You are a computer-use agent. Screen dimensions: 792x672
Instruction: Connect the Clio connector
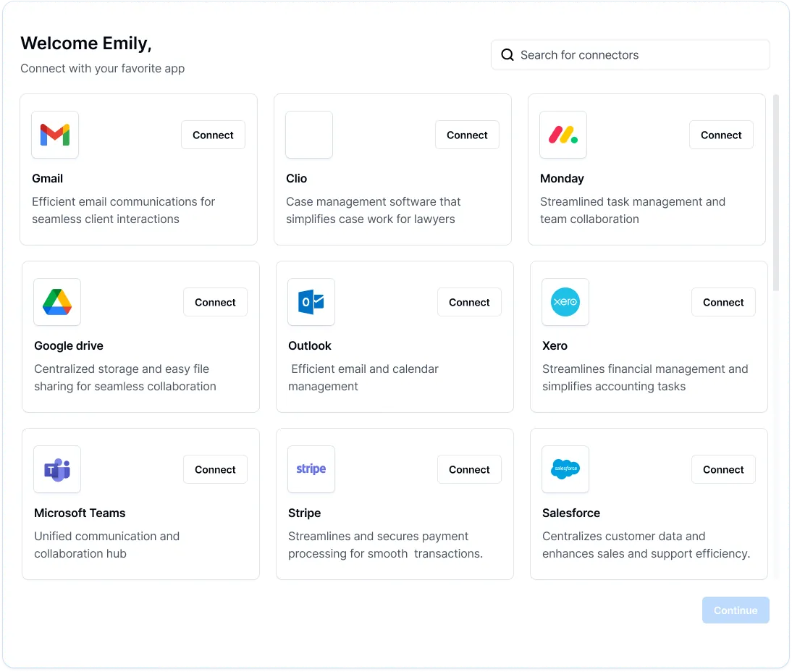tap(467, 135)
